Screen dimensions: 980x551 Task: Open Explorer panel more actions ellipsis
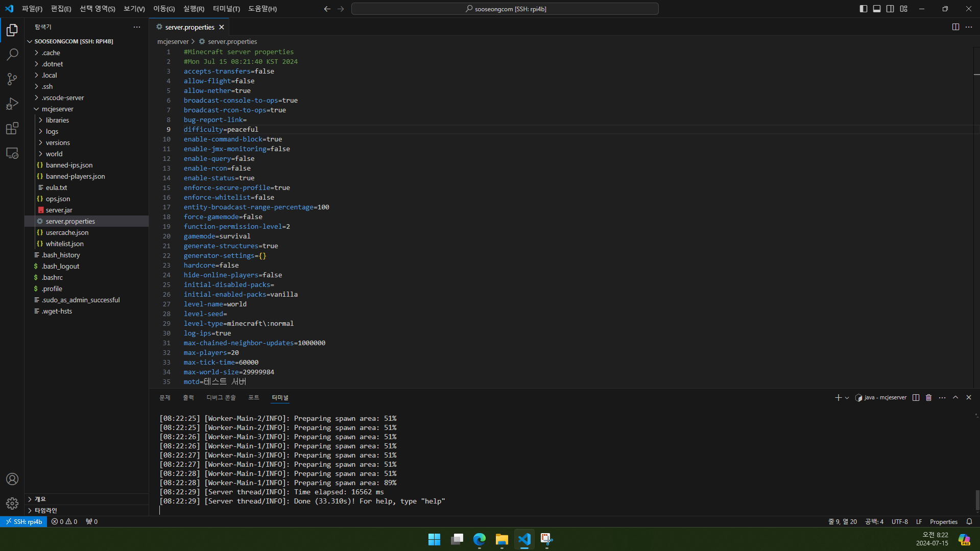coord(137,27)
